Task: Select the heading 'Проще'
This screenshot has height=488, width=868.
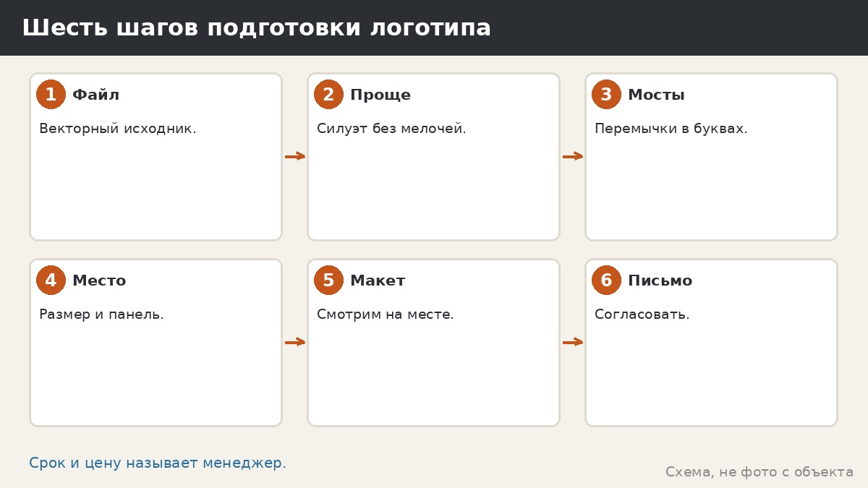Action: coord(380,95)
